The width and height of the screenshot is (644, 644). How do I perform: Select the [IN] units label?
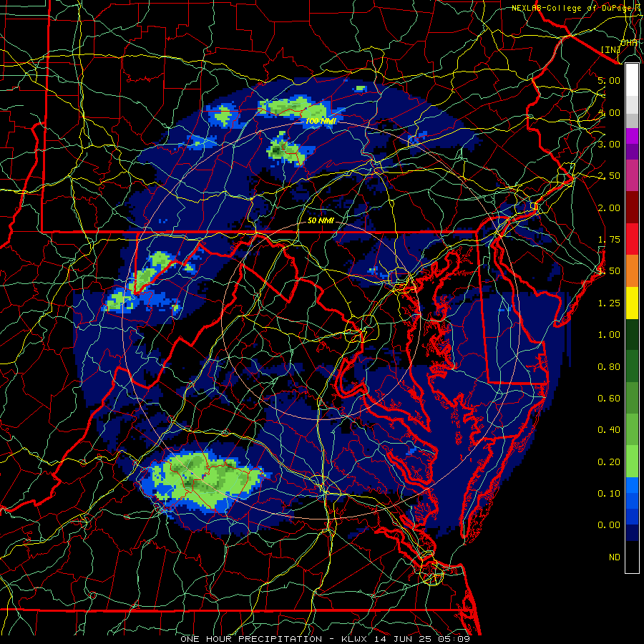coord(610,49)
